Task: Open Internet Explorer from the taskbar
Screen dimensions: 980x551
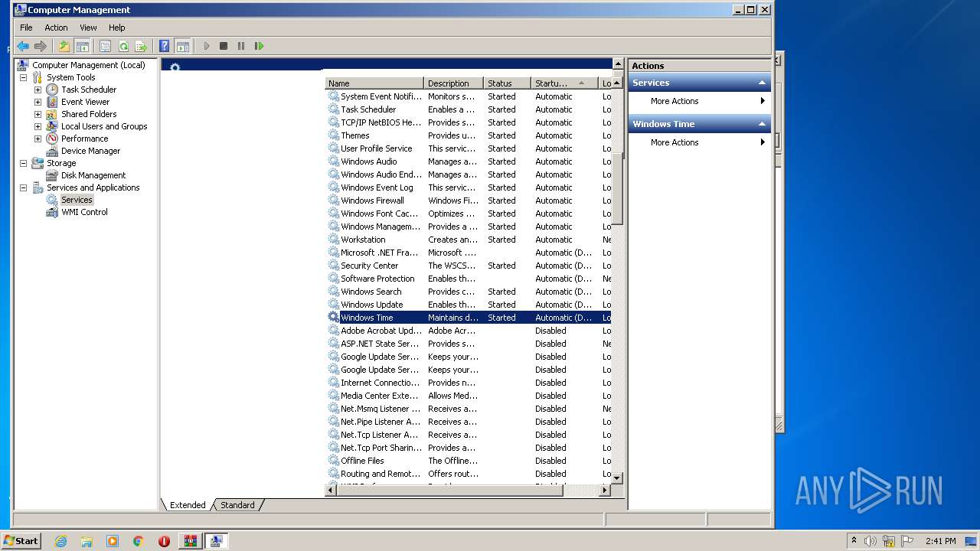Action: pos(60,541)
